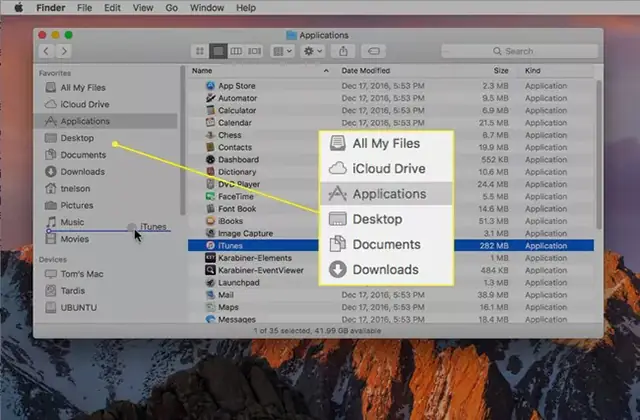Click the Contacts icon
This screenshot has width=640, height=420.
coord(210,147)
